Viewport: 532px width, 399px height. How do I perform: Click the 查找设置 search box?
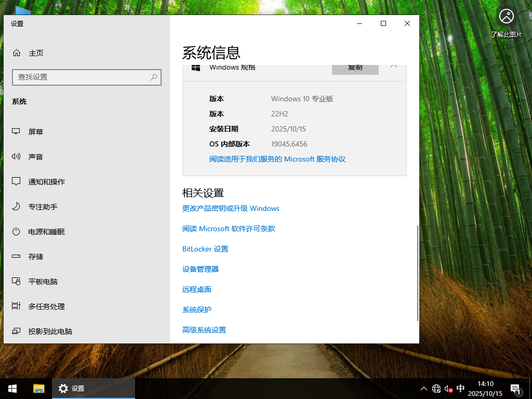86,77
